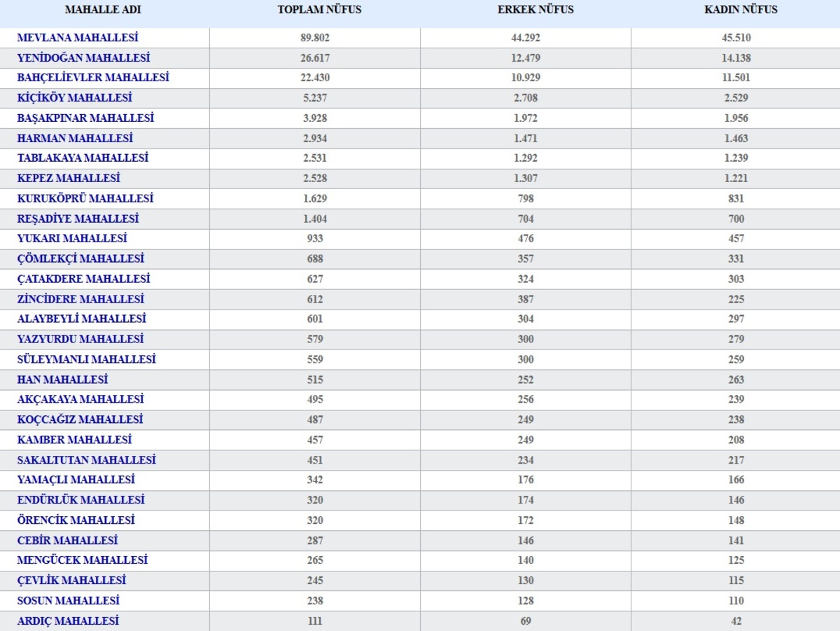Select the KİÇİKÖY MAHALLESİ link

[x=74, y=98]
